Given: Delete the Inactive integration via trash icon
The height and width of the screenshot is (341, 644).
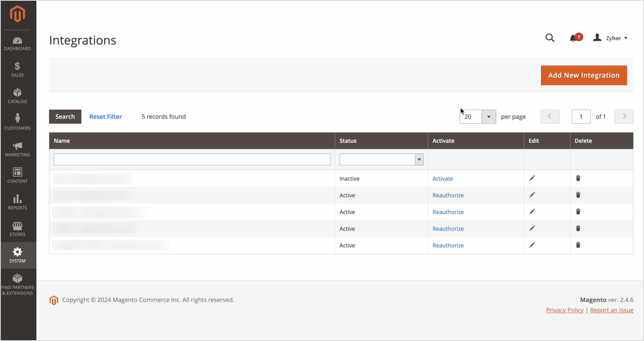Looking at the screenshot, I should 578,179.
